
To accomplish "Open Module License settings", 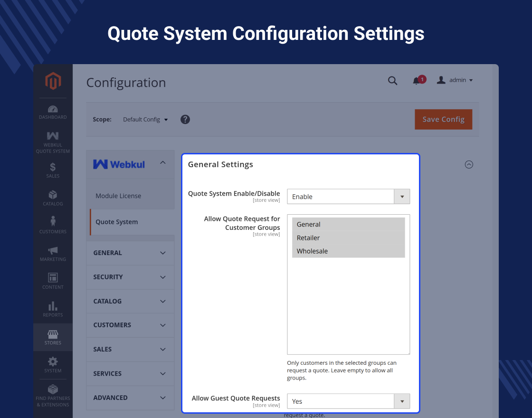I will pyautogui.click(x=118, y=196).
